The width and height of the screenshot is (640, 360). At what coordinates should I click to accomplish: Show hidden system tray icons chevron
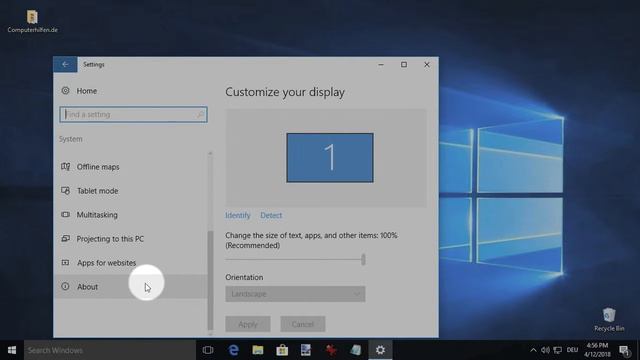pos(533,350)
